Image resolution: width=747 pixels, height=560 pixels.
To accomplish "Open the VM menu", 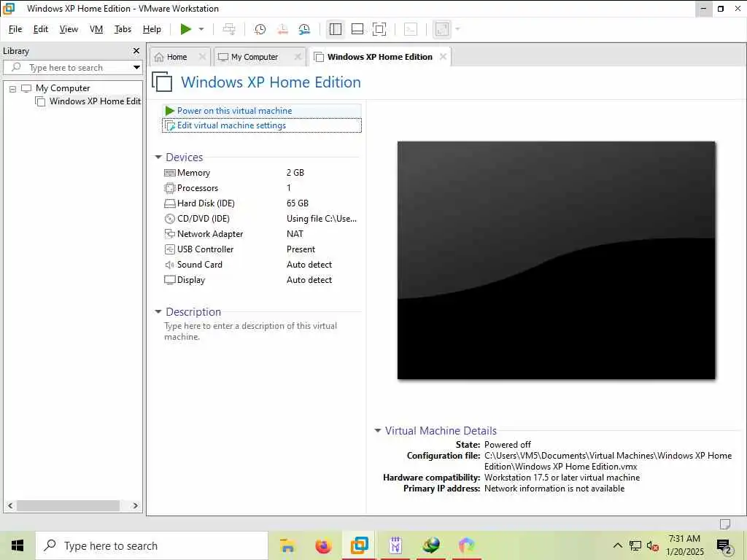I will (x=96, y=29).
